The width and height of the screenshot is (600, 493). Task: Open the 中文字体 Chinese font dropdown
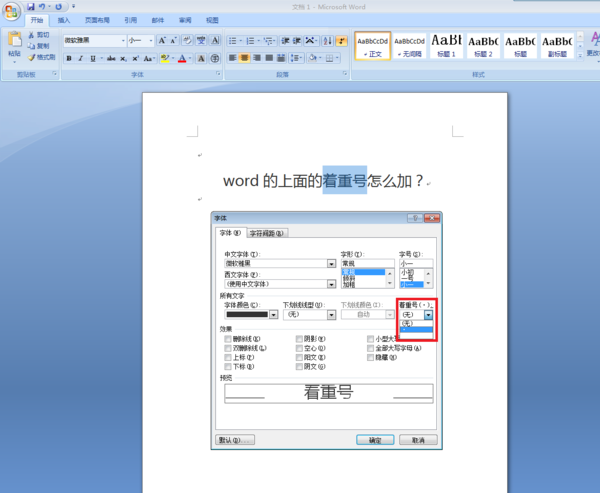[x=331, y=264]
